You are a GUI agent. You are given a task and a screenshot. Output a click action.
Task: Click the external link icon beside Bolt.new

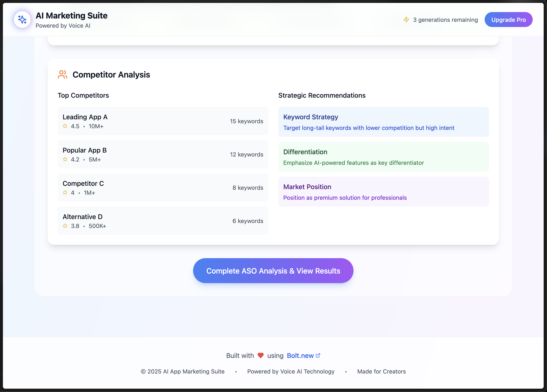tap(318, 355)
